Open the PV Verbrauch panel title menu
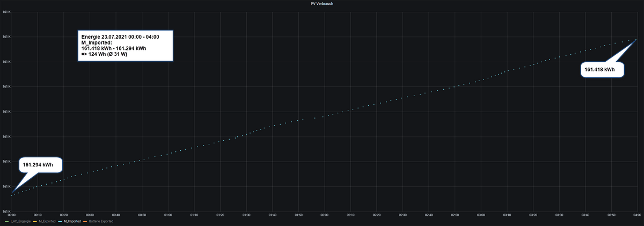The width and height of the screenshot is (644, 226). [322, 3]
